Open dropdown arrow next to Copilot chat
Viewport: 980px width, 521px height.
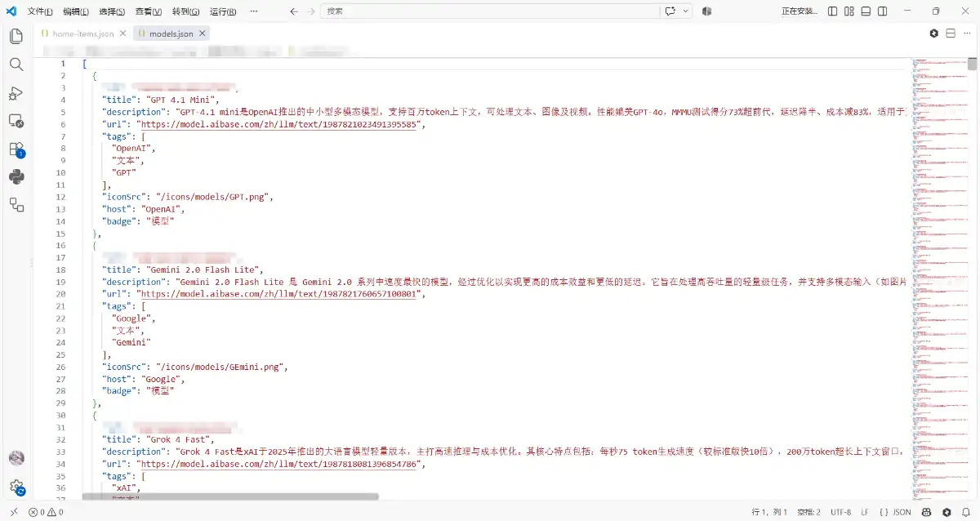point(685,11)
